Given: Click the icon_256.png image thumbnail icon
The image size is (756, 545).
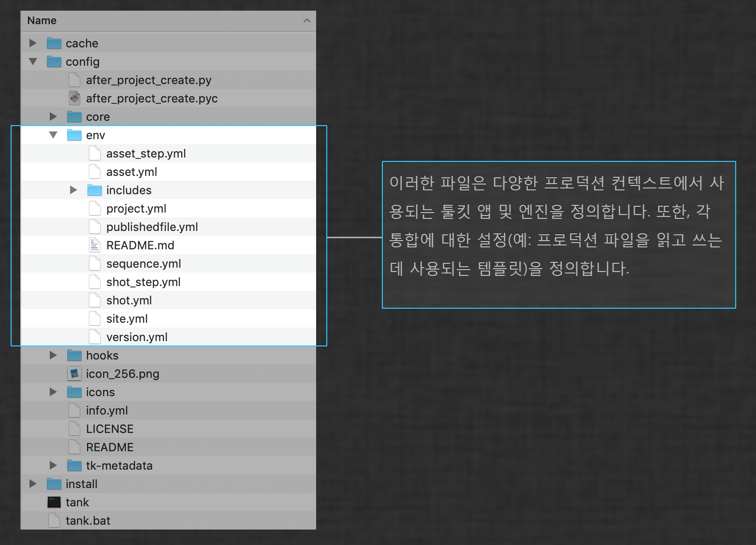Looking at the screenshot, I should coord(74,374).
